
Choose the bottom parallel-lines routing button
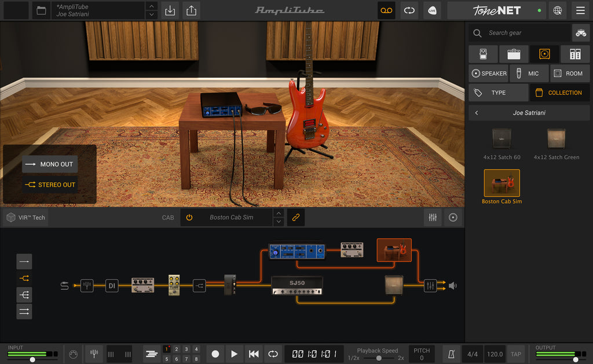(x=24, y=311)
